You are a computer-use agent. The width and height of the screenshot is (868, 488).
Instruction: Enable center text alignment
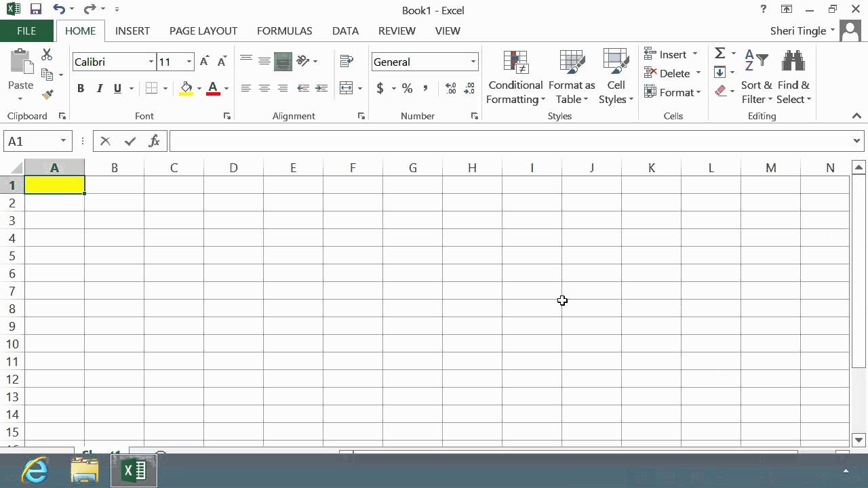pos(264,88)
